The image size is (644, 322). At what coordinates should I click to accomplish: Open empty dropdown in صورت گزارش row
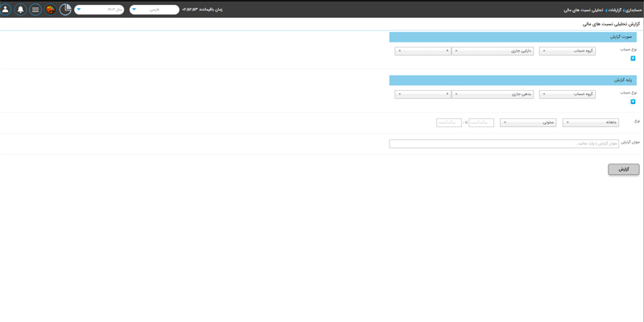tap(423, 52)
